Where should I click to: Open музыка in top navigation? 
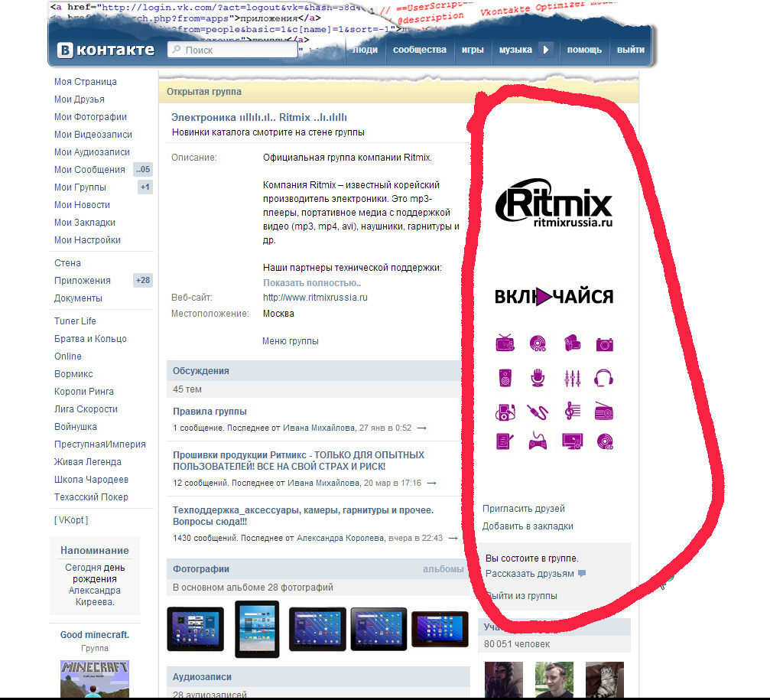(515, 50)
